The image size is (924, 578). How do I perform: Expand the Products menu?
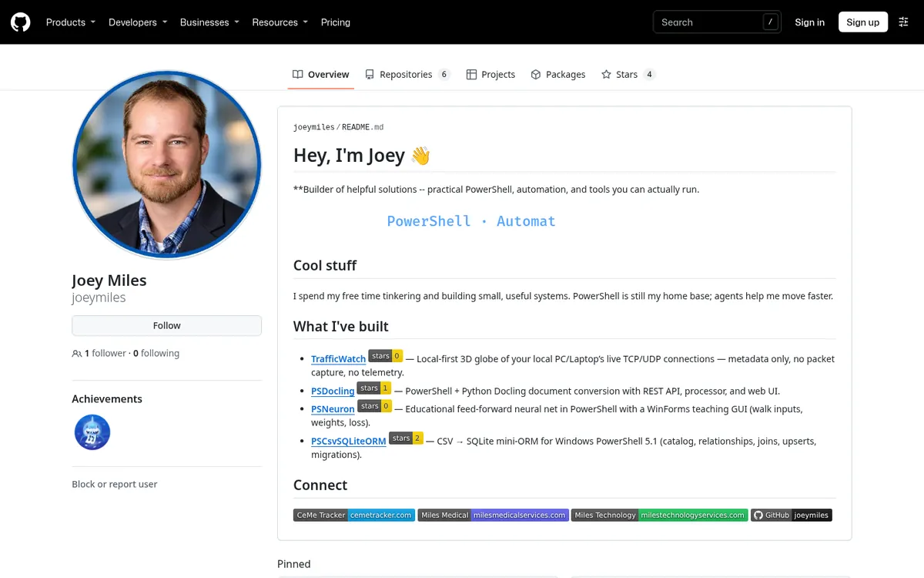[71, 22]
